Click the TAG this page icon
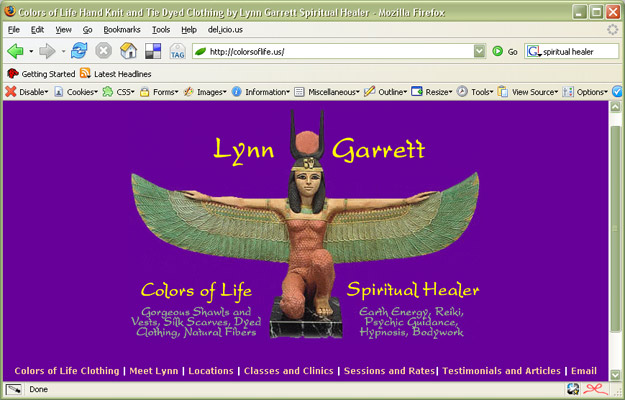 pyautogui.click(x=177, y=51)
